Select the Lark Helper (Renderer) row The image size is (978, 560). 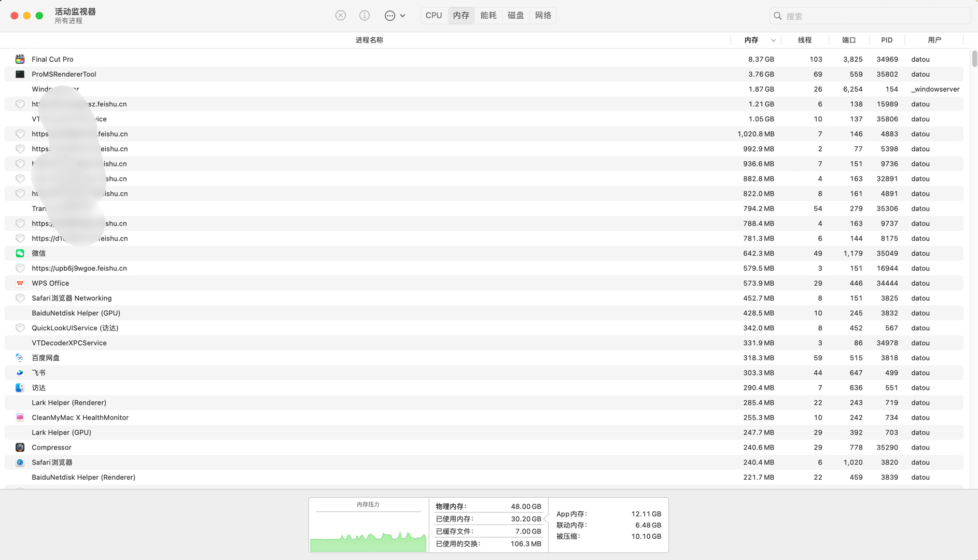pyautogui.click(x=484, y=403)
